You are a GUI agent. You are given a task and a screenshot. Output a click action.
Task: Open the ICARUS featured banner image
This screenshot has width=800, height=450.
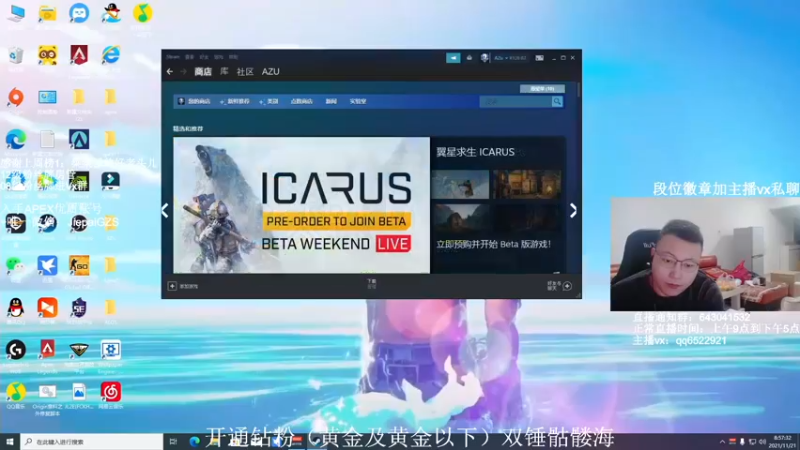[302, 205]
